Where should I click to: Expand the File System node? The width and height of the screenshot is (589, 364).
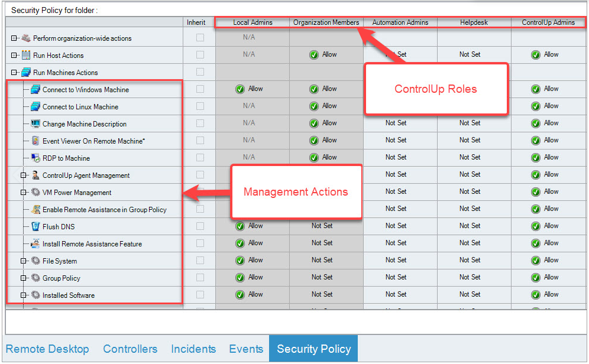[x=23, y=261]
